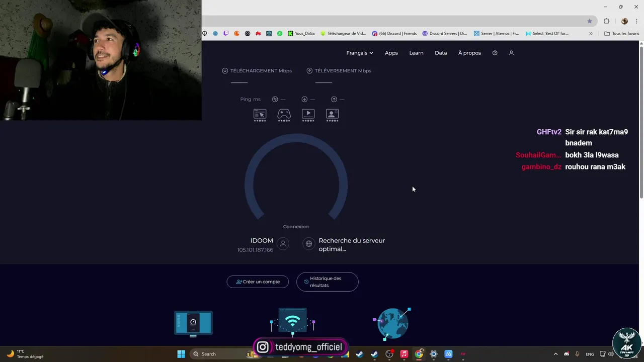Screen dimensions: 644x362
Task: Click the web browsing rating icon
Action: click(260, 115)
